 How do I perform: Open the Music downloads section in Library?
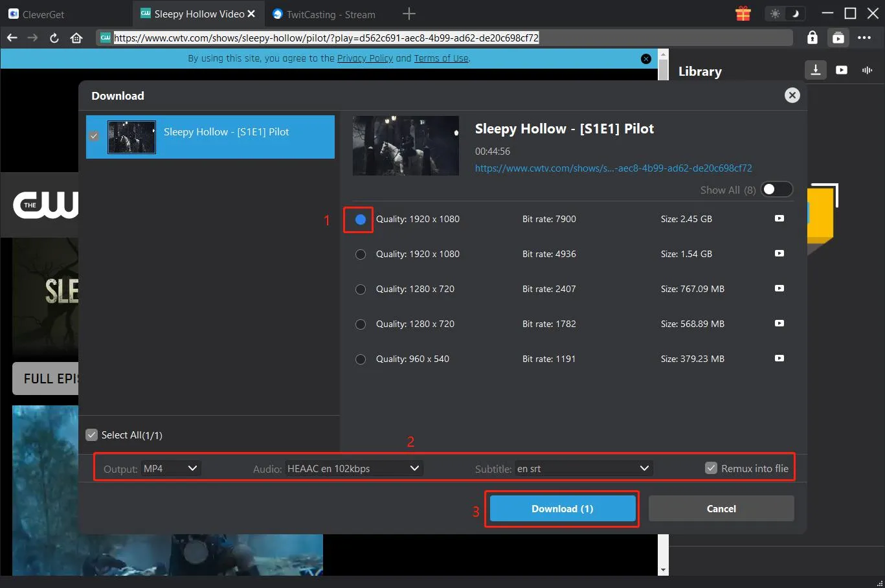[x=866, y=70]
